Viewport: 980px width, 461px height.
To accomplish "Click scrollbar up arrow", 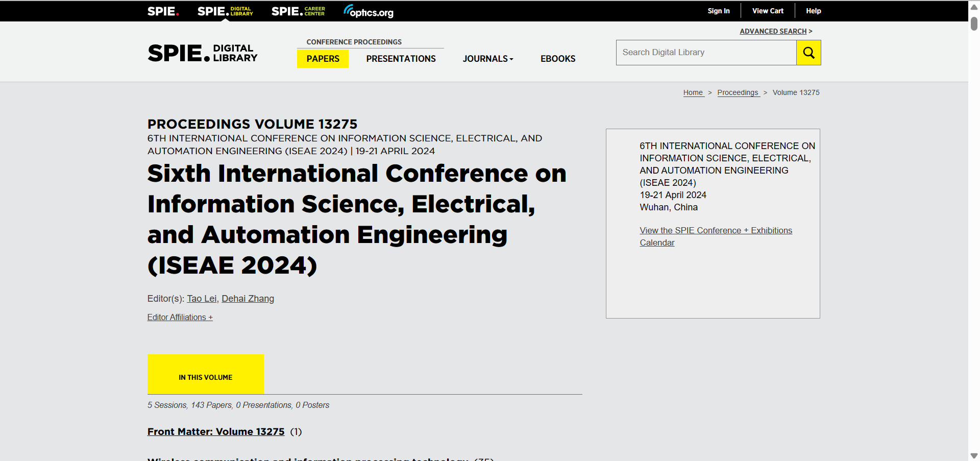I will (974, 7).
